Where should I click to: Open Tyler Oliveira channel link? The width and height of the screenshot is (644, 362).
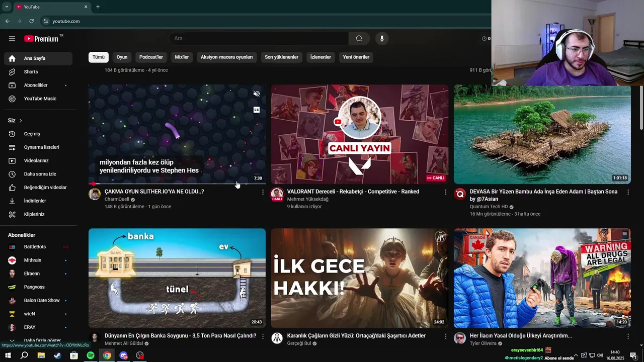(482, 343)
